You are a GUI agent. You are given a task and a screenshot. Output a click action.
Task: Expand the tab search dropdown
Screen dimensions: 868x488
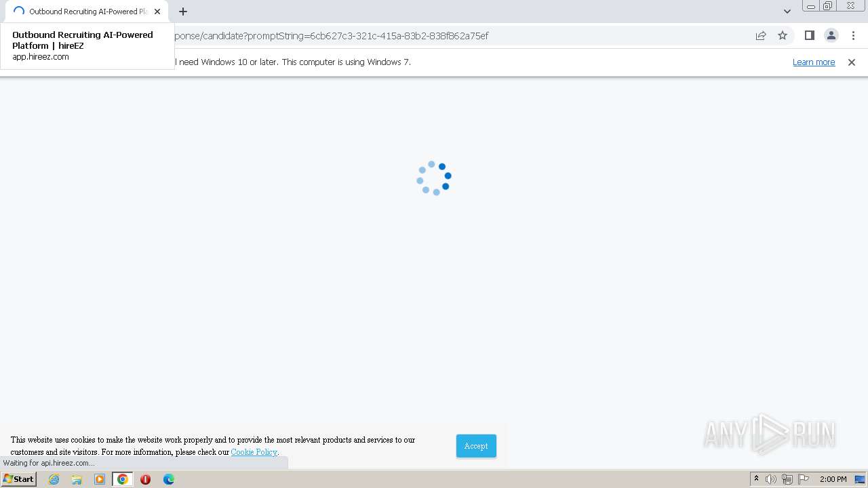[787, 12]
